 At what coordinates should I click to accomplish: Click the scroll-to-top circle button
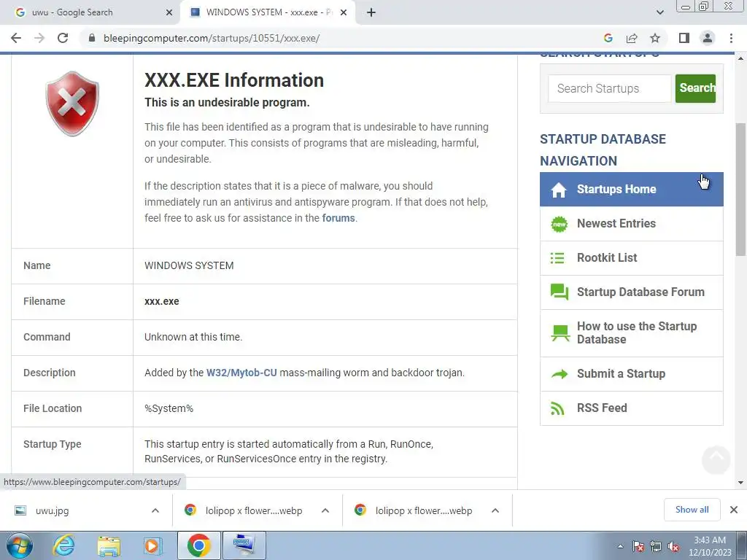coord(716,459)
